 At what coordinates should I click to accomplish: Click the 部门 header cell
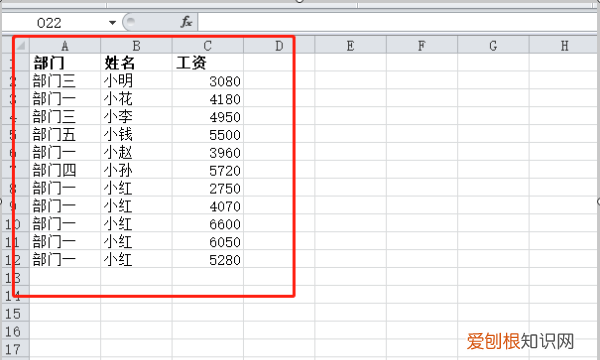[65, 63]
